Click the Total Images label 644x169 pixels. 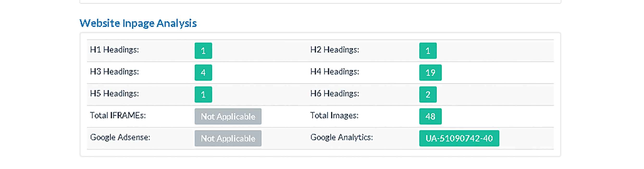(x=334, y=115)
